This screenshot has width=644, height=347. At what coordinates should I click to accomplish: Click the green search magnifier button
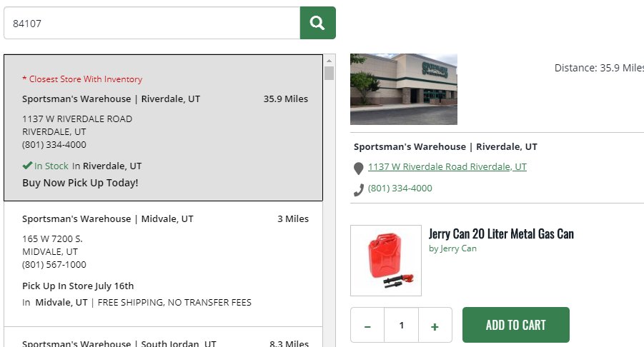(x=317, y=23)
